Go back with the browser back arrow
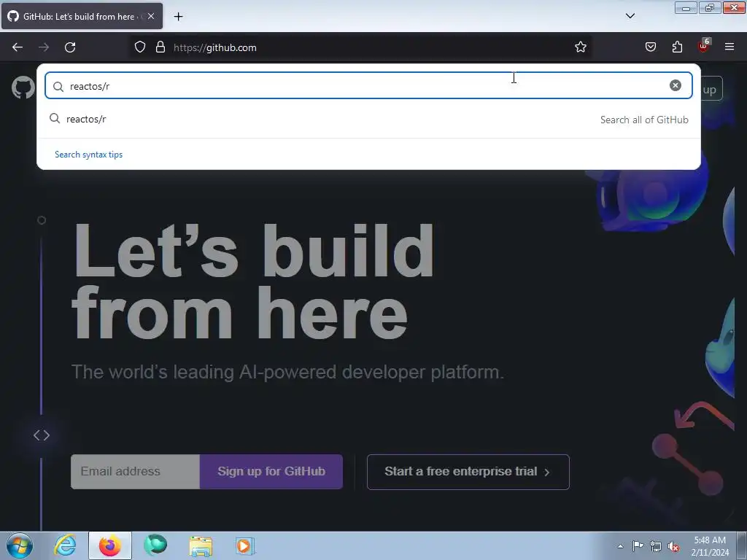The height and width of the screenshot is (560, 747). click(x=18, y=47)
